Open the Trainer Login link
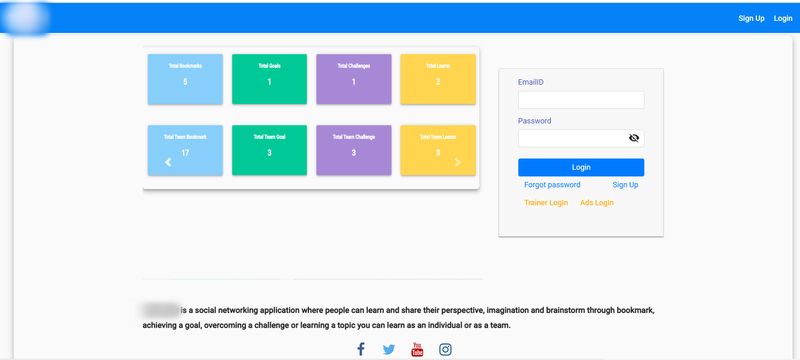 point(546,202)
